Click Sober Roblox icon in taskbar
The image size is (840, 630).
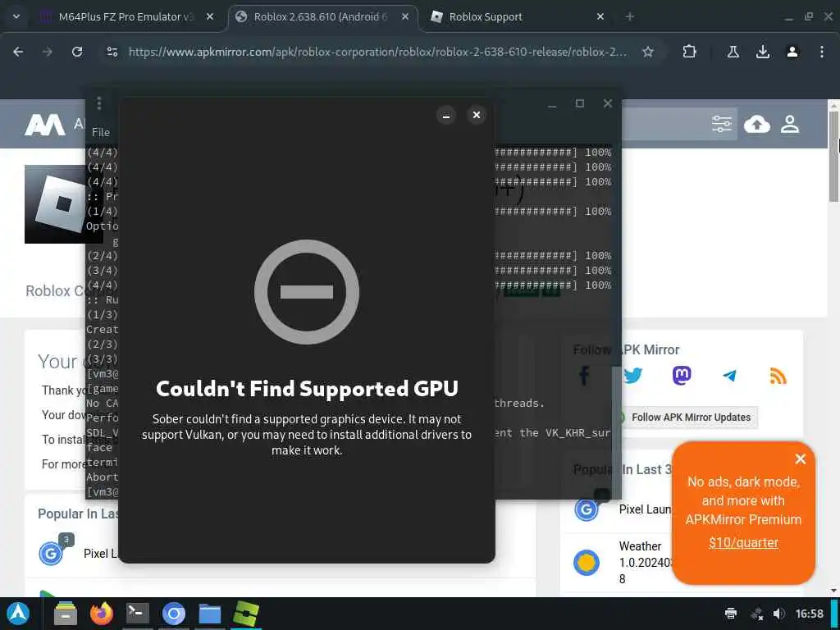click(x=246, y=614)
